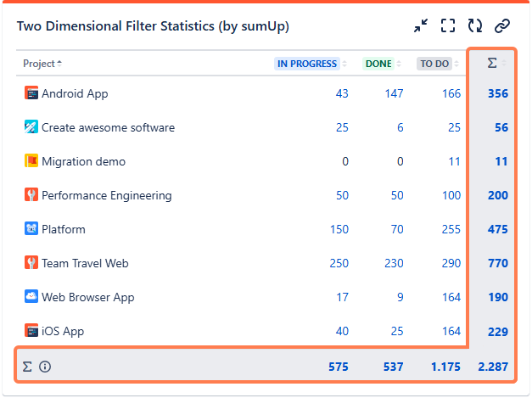
Task: Open grand total 2.287 issues link
Action: (x=492, y=367)
